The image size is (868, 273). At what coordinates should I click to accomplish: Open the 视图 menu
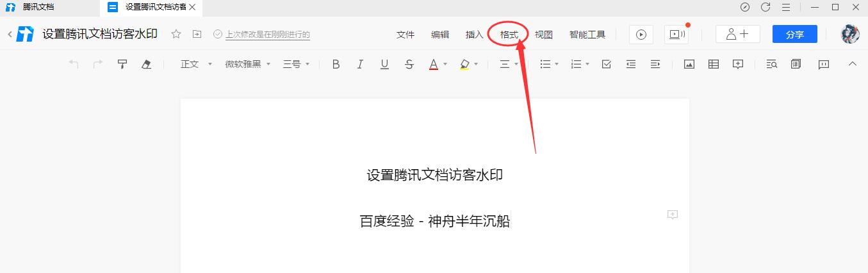544,35
